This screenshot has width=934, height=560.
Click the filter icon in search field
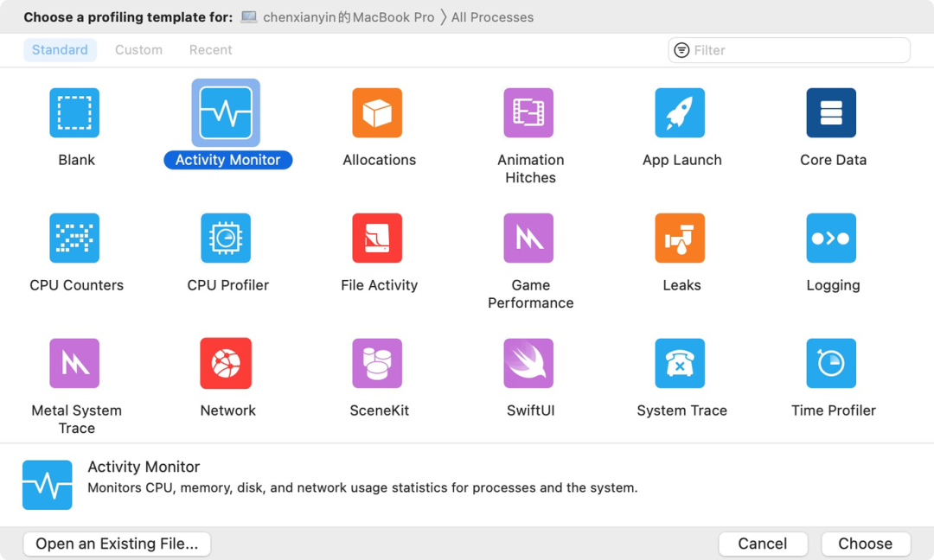click(x=681, y=50)
